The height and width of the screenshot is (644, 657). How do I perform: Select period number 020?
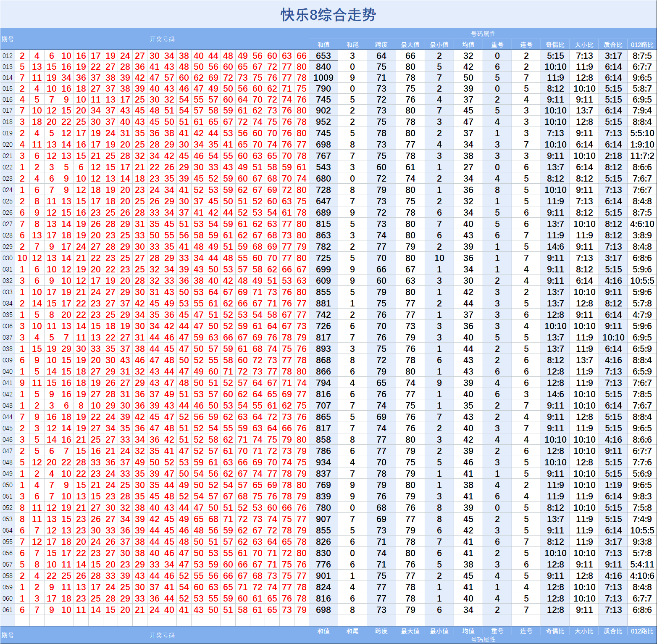click(8, 145)
